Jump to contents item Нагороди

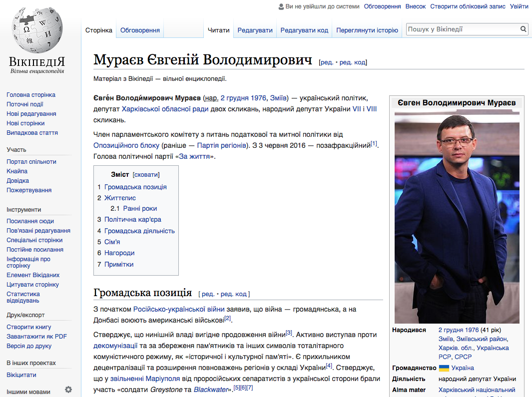pyautogui.click(x=119, y=253)
